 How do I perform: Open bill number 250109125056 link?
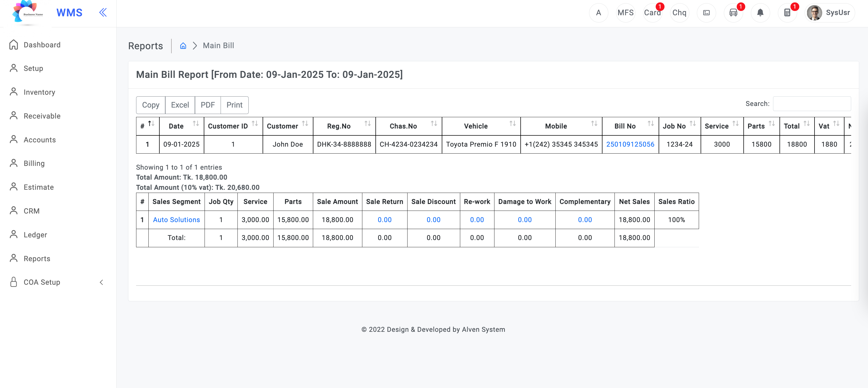pyautogui.click(x=630, y=144)
